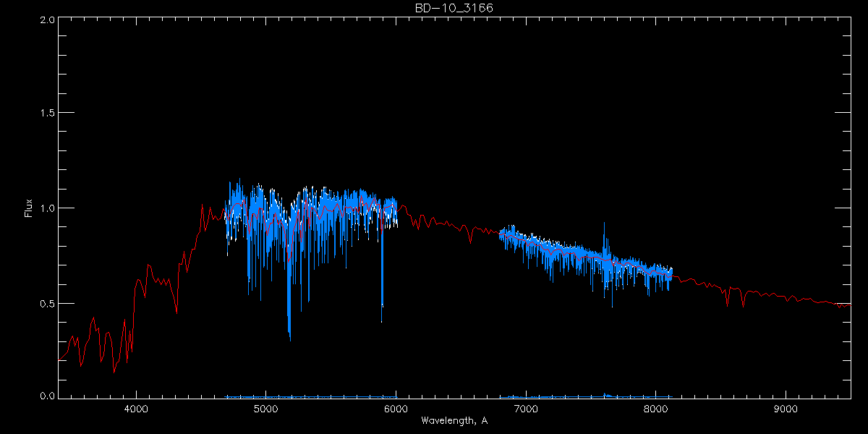Click the 5000 tick label on x-axis
868x434 pixels.
tap(265, 408)
